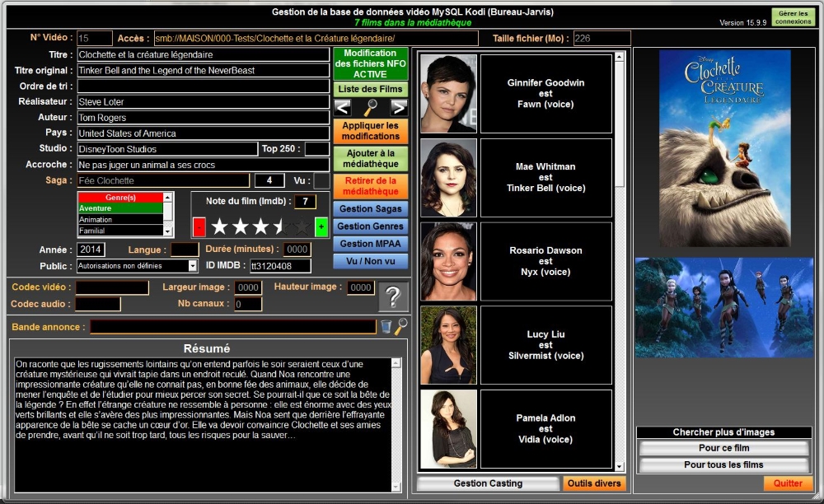Viewport: 824px width, 504px height.
Task: Select Lucy Liu's photo
Action: (x=448, y=345)
